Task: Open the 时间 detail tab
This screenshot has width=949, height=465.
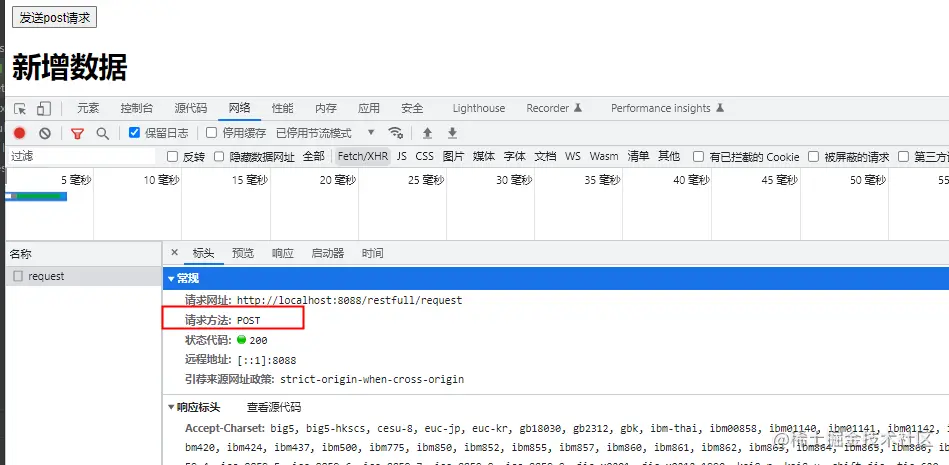Action: point(372,253)
